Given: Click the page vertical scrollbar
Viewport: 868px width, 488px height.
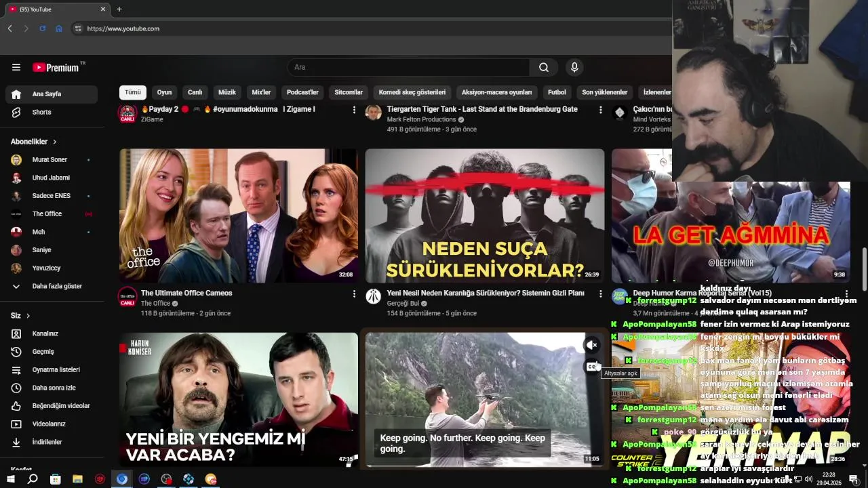Looking at the screenshot, I should 864,269.
